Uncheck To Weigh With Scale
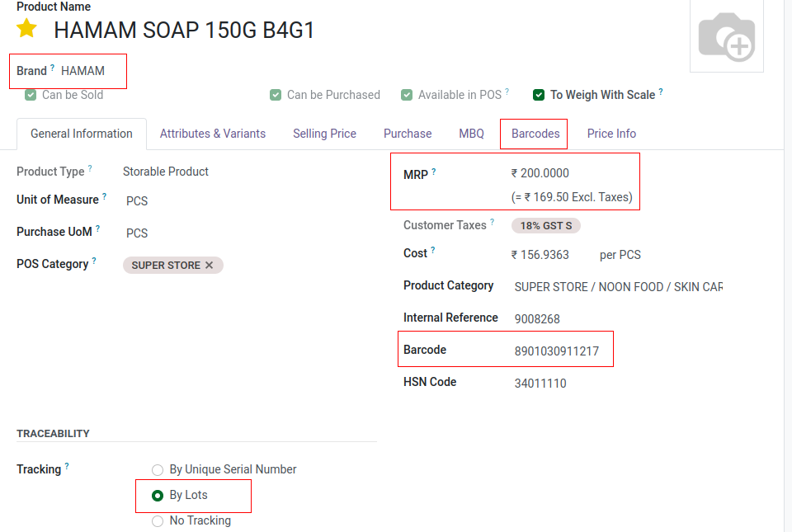The image size is (792, 532). (x=539, y=95)
